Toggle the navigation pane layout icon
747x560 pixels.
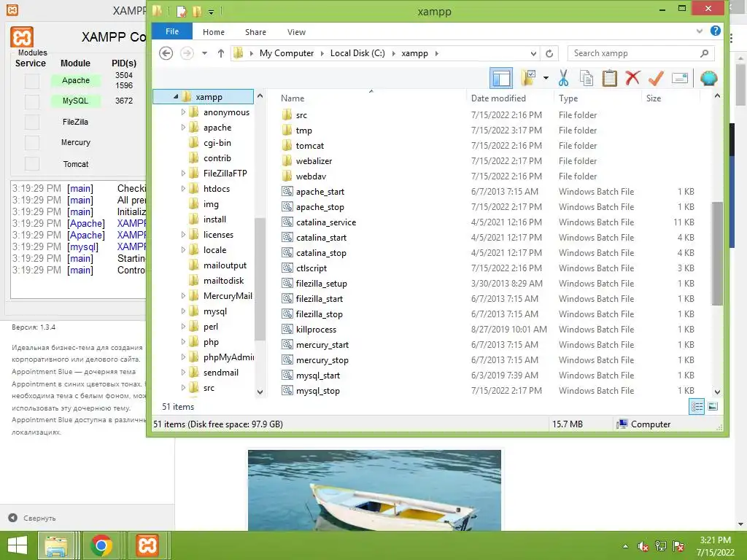(x=501, y=78)
